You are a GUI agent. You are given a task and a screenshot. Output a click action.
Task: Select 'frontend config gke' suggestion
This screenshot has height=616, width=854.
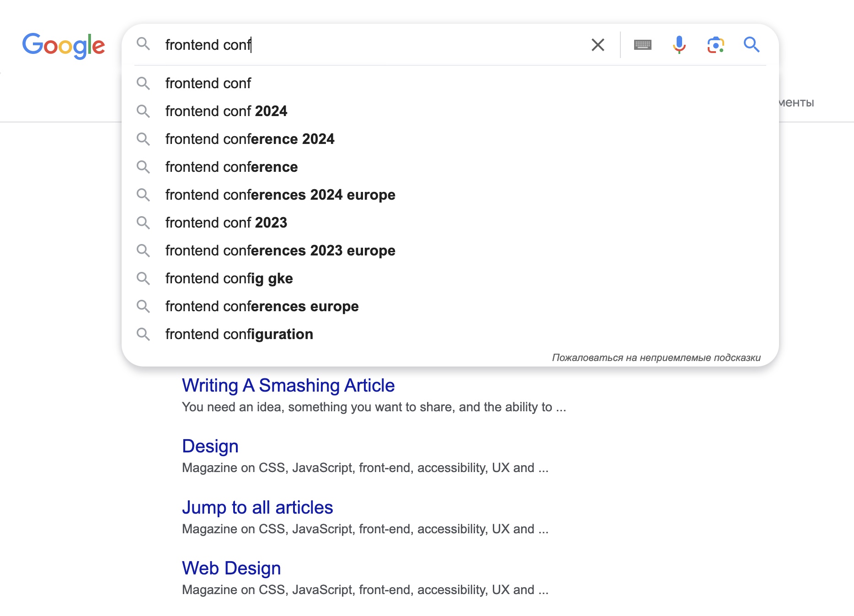[229, 278]
